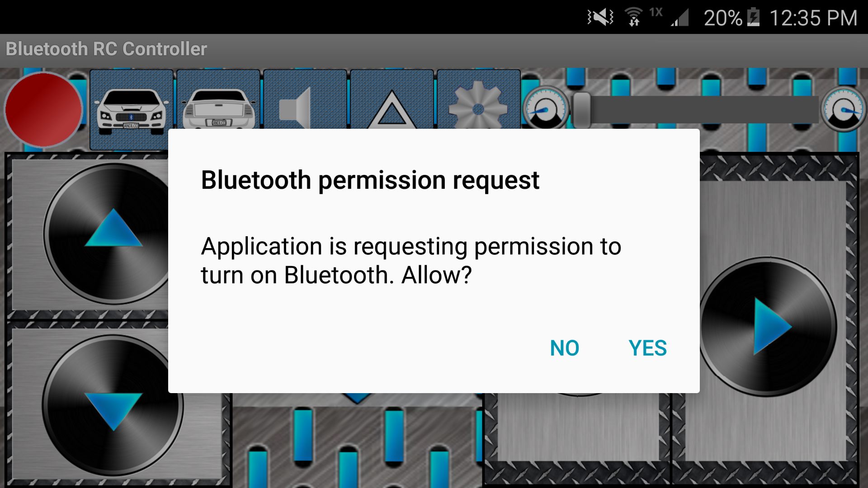Screen dimensions: 868x488
Task: Open the settings gear icon
Action: tap(479, 99)
